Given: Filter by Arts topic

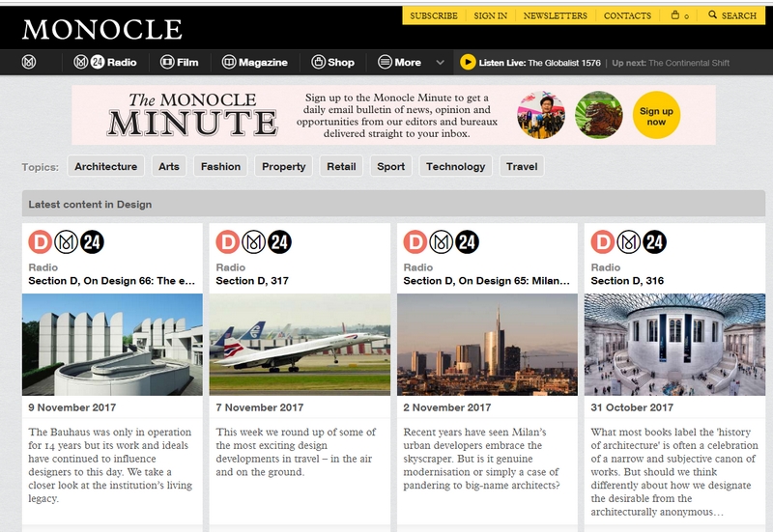Looking at the screenshot, I should [x=169, y=166].
